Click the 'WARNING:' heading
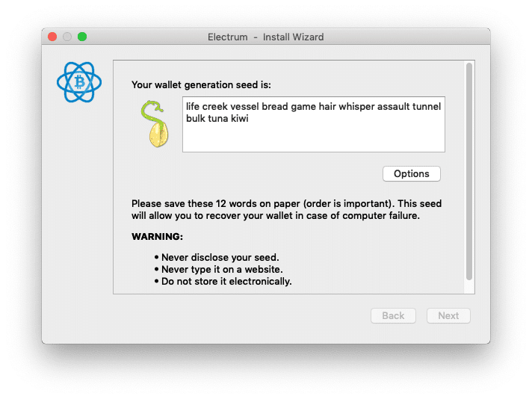Screen dimensions: 532x399 click(157, 236)
